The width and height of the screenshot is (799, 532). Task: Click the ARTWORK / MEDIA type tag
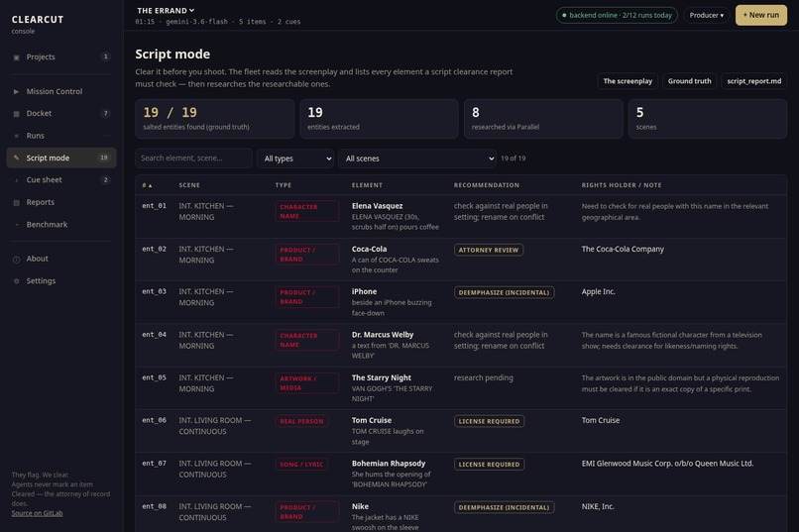[x=306, y=383]
